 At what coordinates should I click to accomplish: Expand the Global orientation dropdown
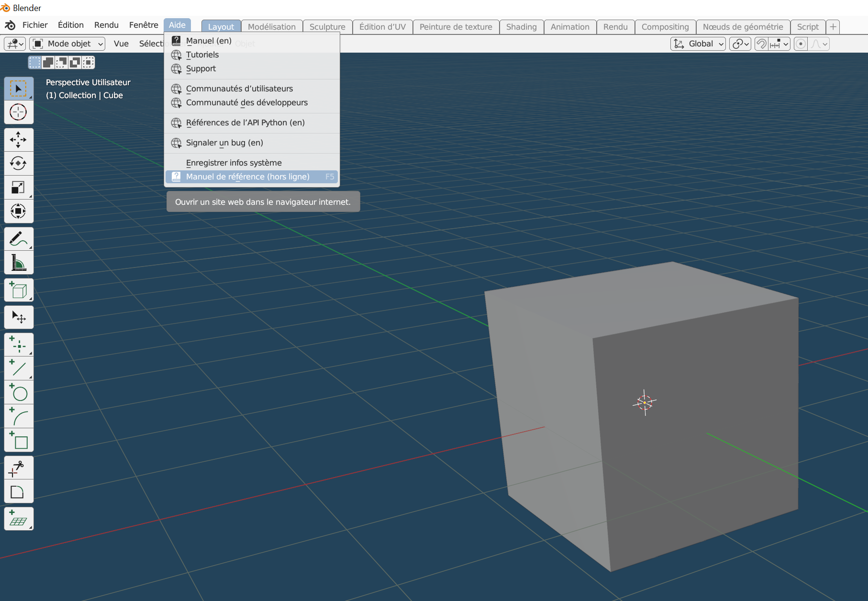click(x=698, y=44)
